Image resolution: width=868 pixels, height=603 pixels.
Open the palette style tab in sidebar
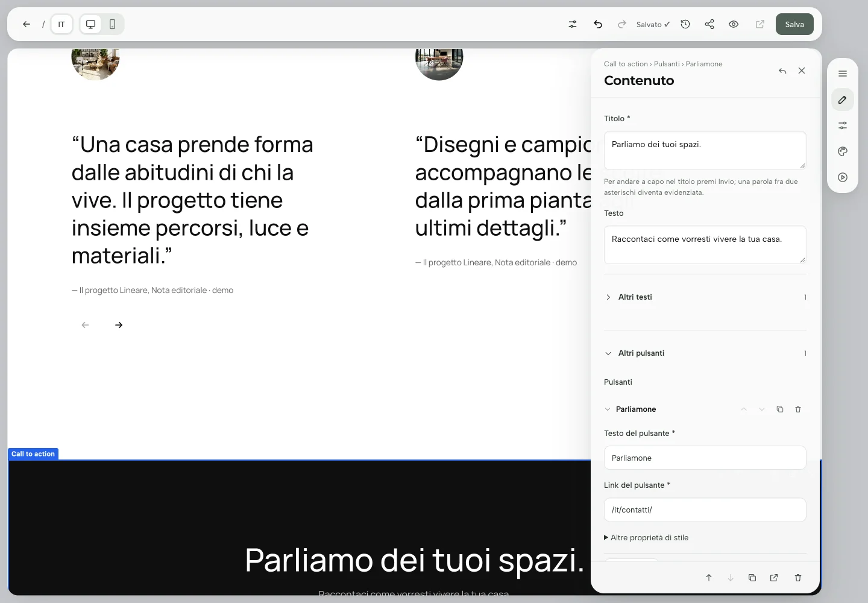click(x=843, y=151)
